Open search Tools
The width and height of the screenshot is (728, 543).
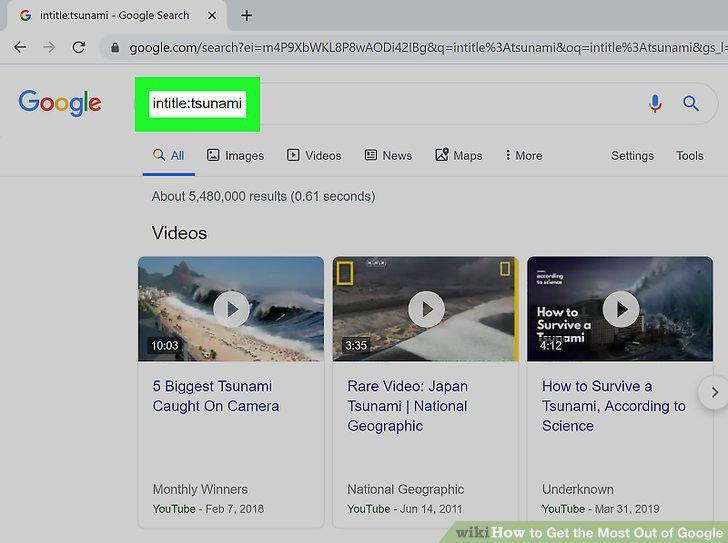(x=689, y=155)
